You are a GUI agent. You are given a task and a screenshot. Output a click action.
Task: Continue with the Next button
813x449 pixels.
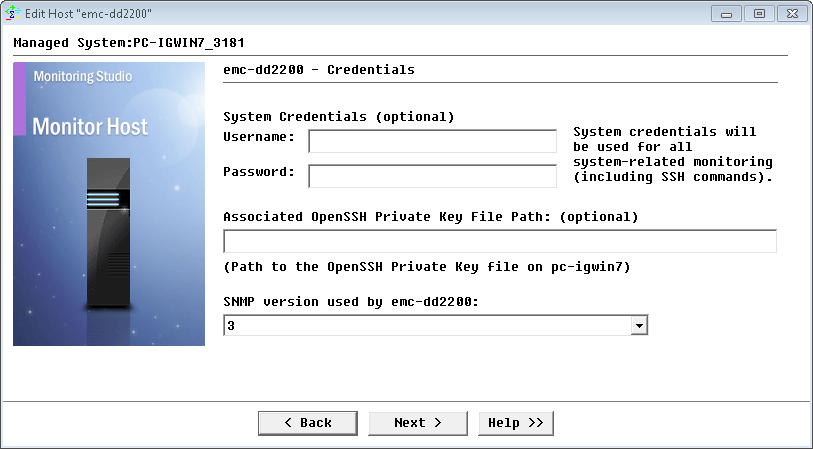418,423
